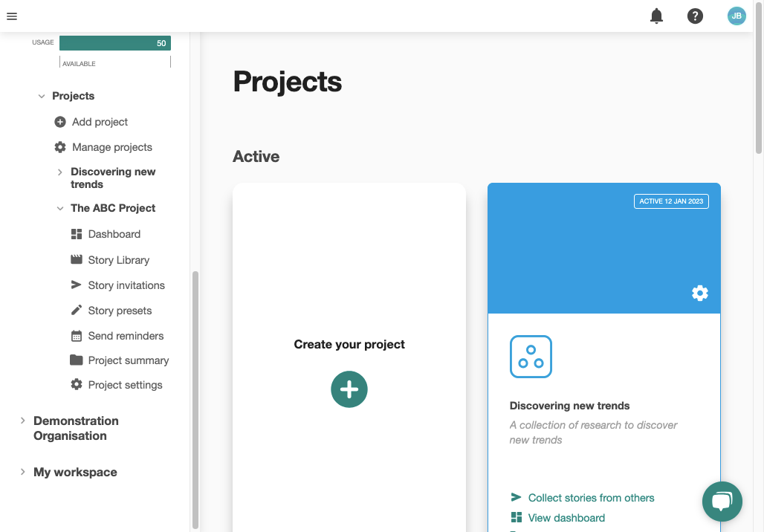Click the Demonstration Organisation label

coord(76,428)
